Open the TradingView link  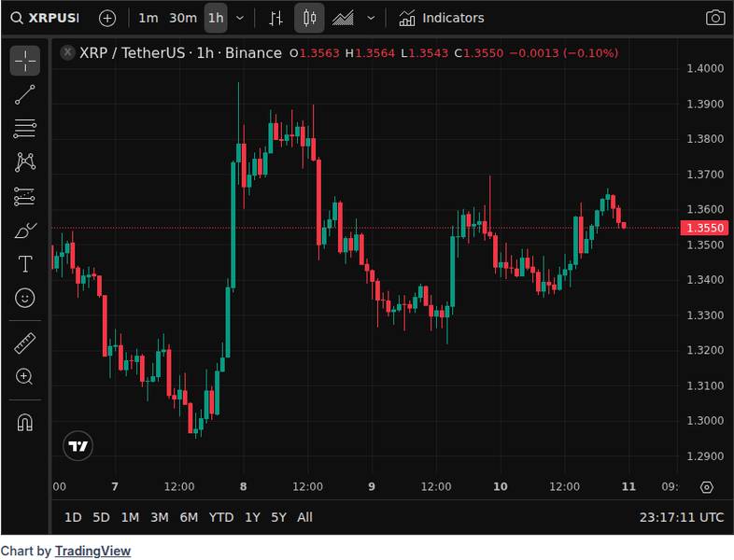(x=92, y=551)
